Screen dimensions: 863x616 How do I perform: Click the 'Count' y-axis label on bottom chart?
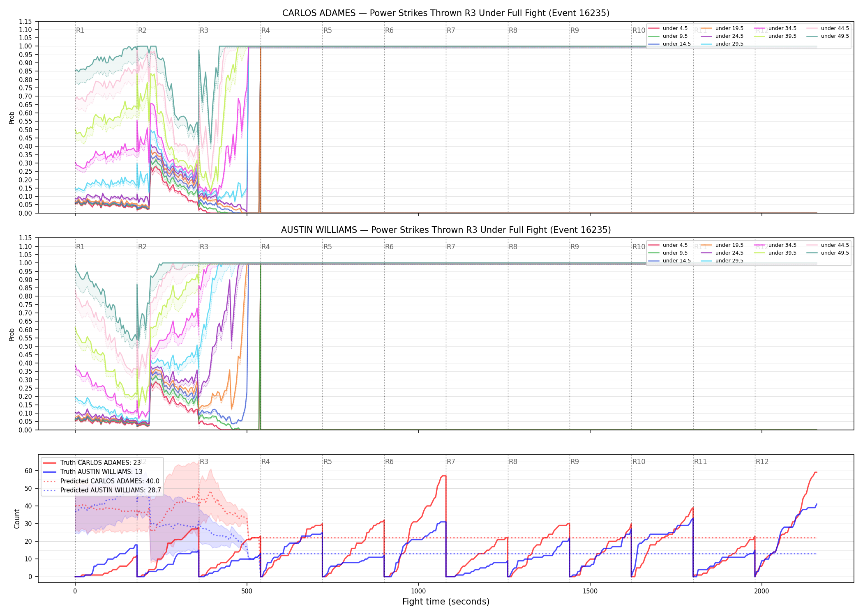[17, 519]
